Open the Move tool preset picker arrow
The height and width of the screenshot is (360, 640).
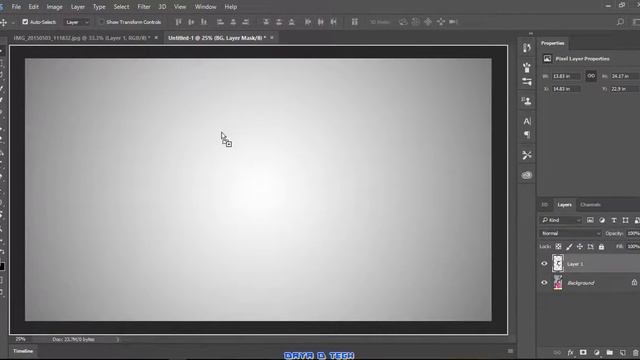(13, 22)
